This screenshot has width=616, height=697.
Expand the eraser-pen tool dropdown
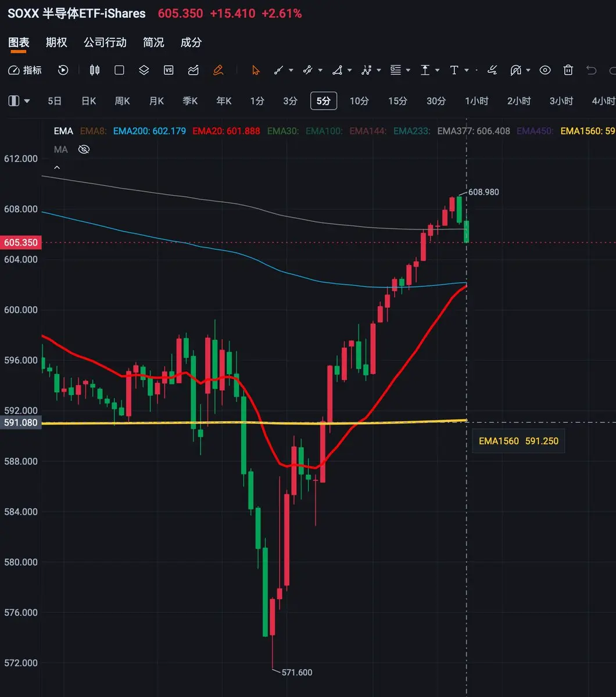coord(528,71)
